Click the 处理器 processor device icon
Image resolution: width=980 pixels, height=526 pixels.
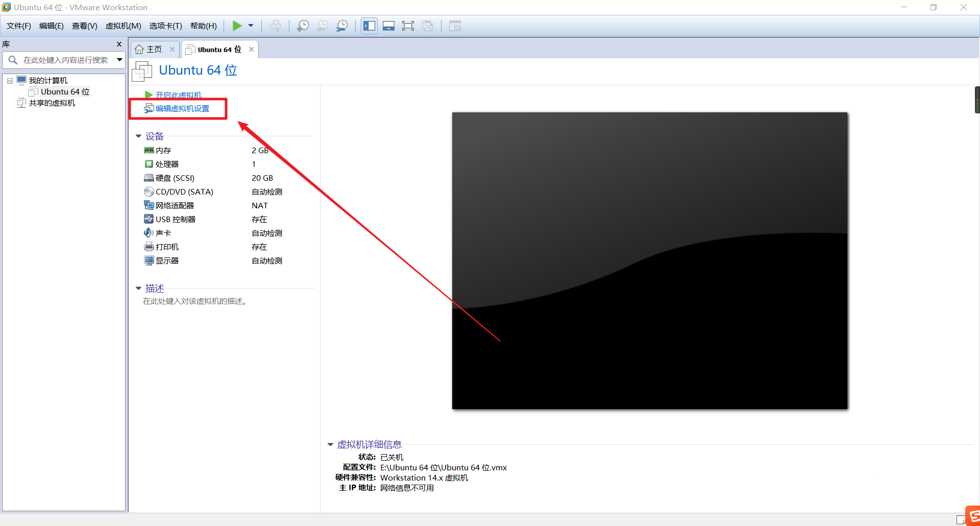click(x=149, y=164)
